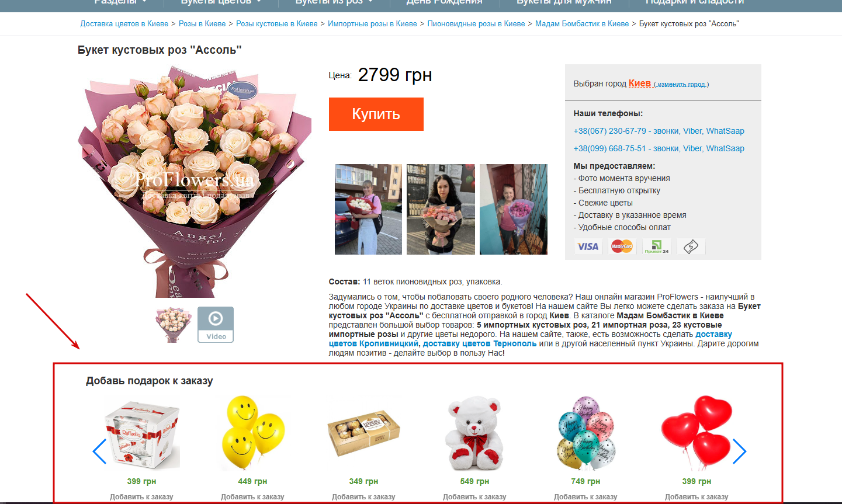Image resolution: width=842 pixels, height=504 pixels.
Task: Add the white teddy bear to order
Action: pyautogui.click(x=474, y=497)
